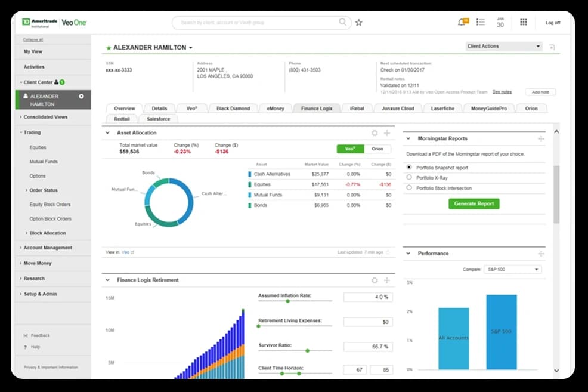Open Mutual Funds under Trading in sidebar
The image size is (588, 392).
[x=44, y=162]
